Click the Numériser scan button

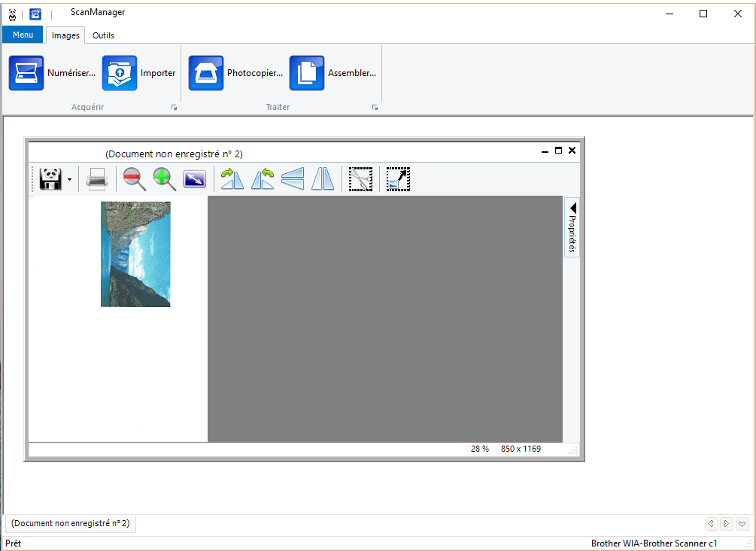52,73
